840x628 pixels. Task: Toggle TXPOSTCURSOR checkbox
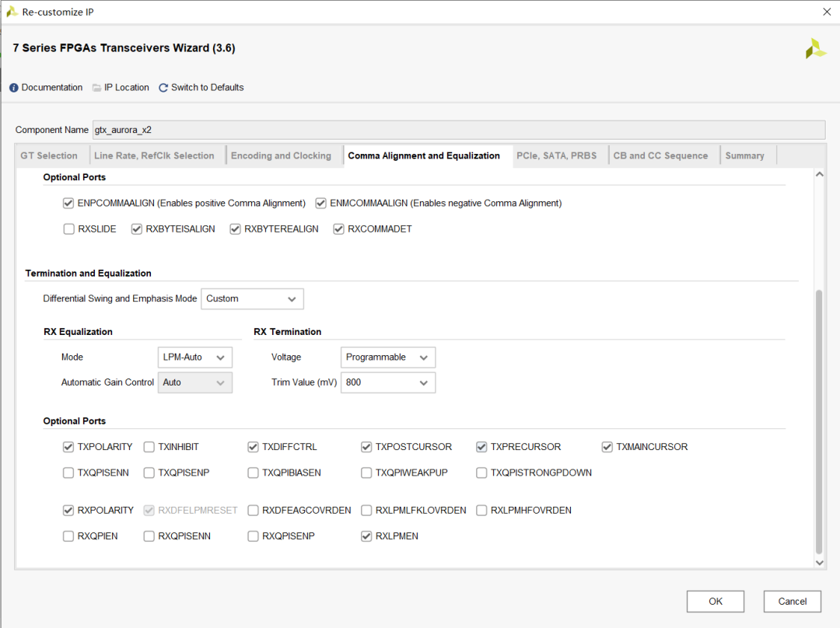point(366,447)
